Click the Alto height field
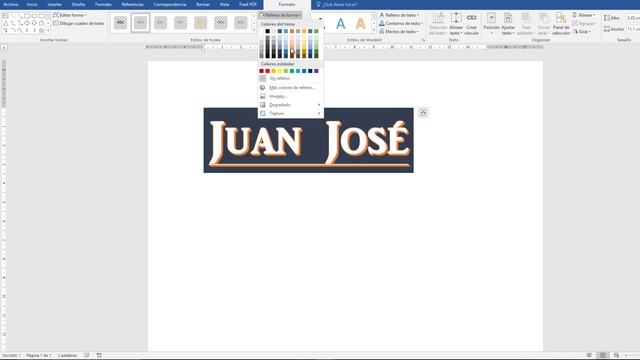 pos(633,18)
